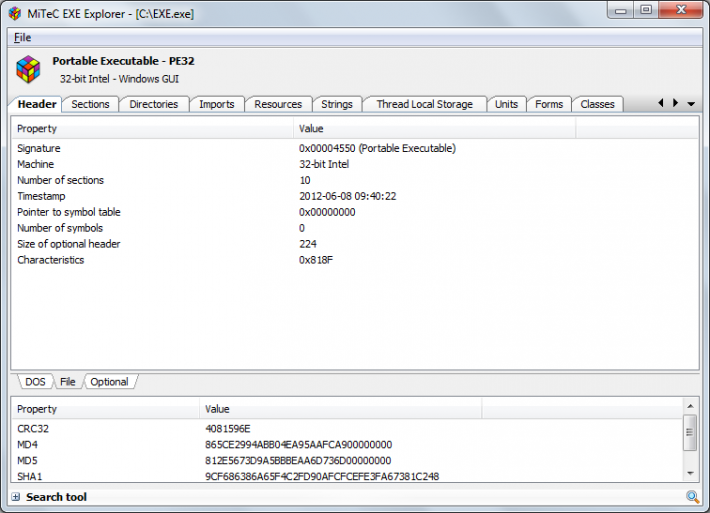Select the CRC32 hash row
Viewport: 710px width, 513px height.
click(347, 429)
